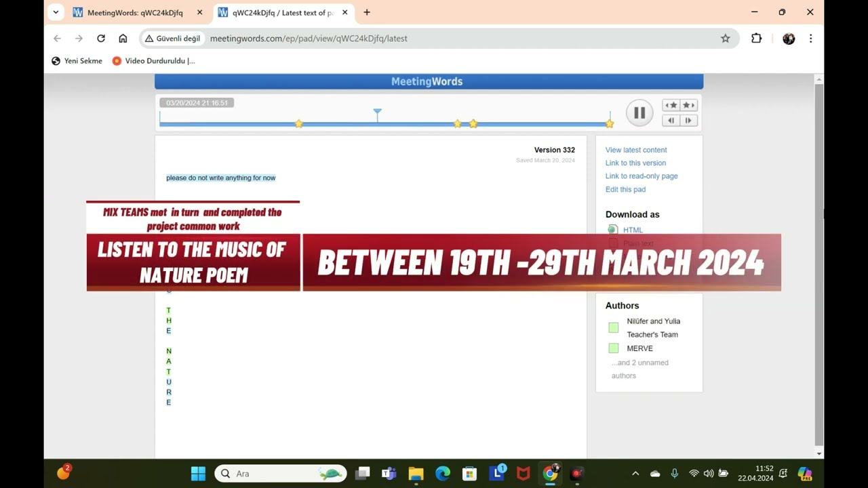Switch to MeetingWords: qWC24kDjfq tab
Viewport: 868px width, 488px height.
135,12
